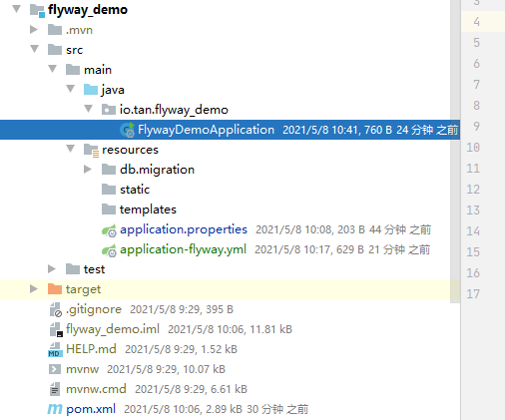Select the HELP.md file
The width and height of the screenshot is (505, 420).
click(x=91, y=349)
